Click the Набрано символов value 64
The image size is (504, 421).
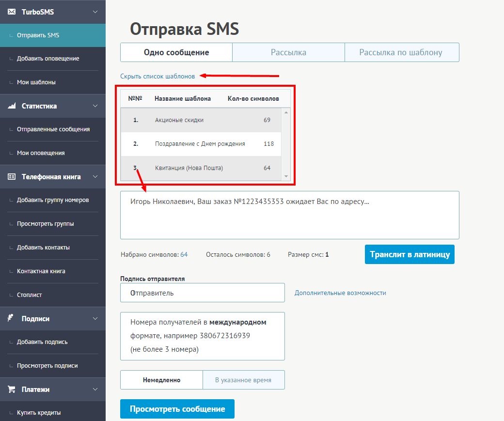tap(184, 254)
